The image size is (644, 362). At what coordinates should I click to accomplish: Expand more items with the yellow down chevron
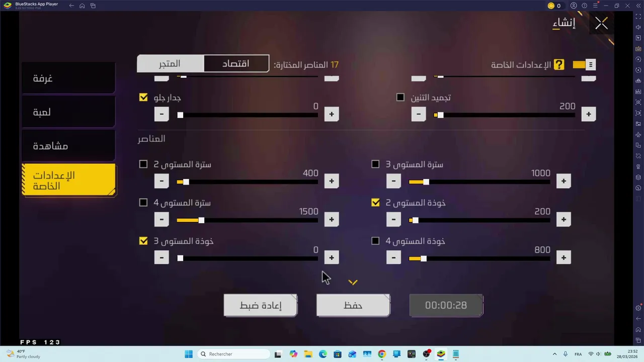(x=353, y=283)
